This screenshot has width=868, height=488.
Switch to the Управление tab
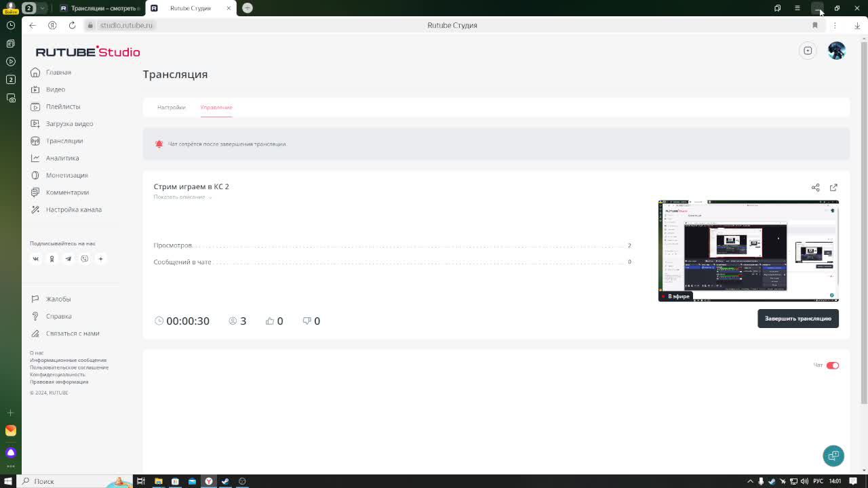point(216,107)
